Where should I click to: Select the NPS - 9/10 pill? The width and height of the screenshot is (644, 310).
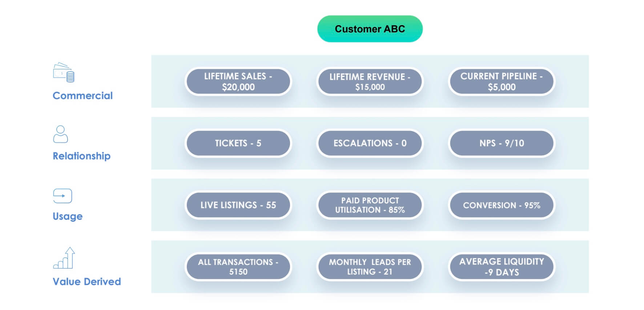click(502, 143)
